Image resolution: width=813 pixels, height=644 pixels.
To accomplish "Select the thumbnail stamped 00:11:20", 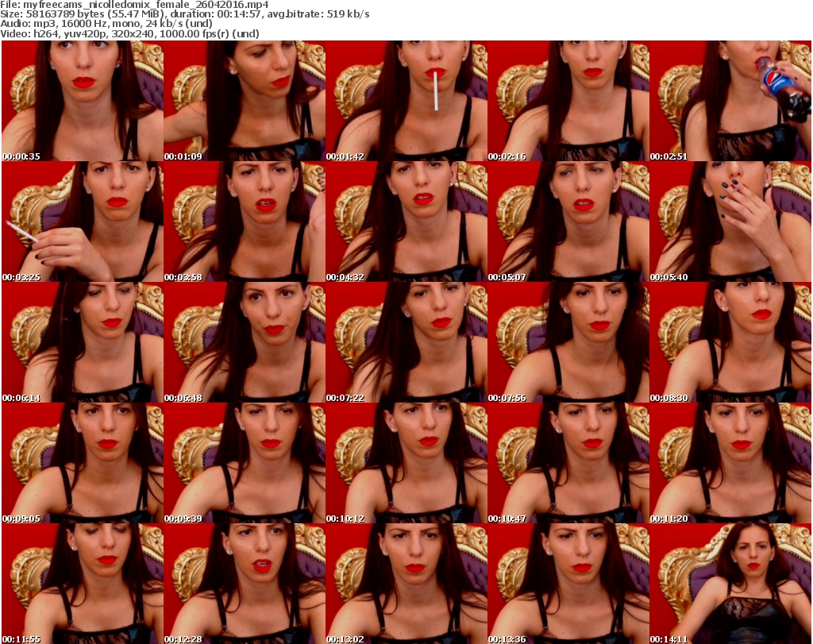I will pyautogui.click(x=730, y=464).
